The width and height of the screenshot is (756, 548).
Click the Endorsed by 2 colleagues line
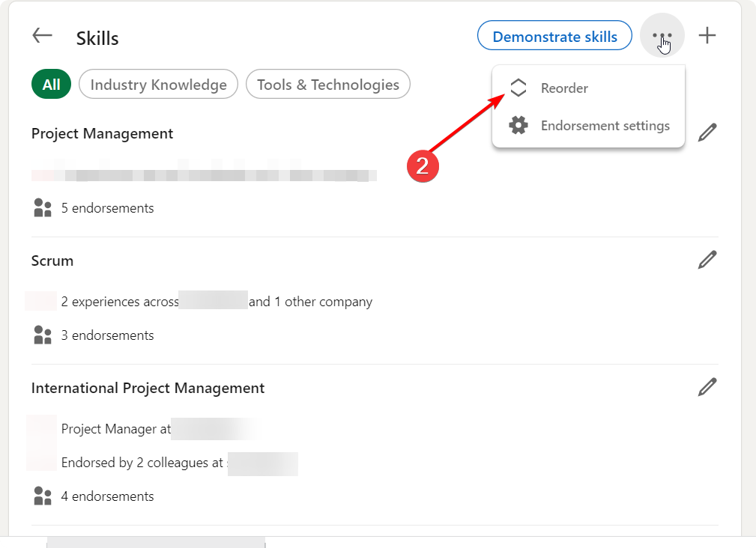142,463
